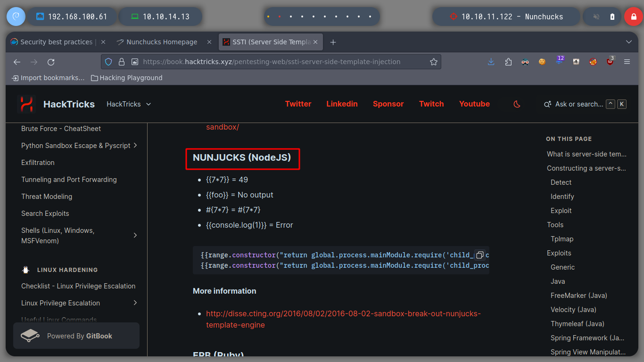This screenshot has height=362, width=644.
Task: Click the cookie extension icon
Action: pos(542,62)
